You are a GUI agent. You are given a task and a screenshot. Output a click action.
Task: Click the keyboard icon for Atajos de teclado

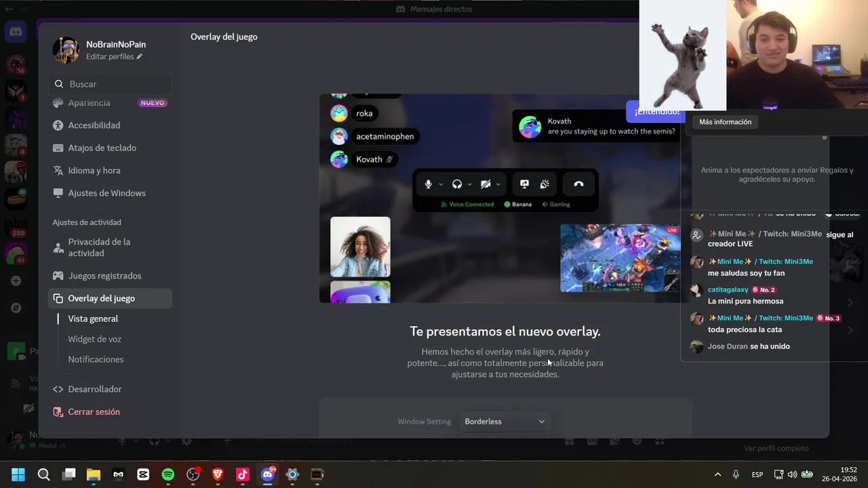tap(58, 148)
